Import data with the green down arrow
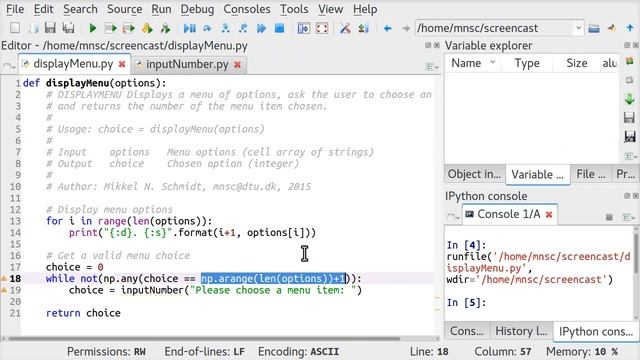 coord(630,99)
